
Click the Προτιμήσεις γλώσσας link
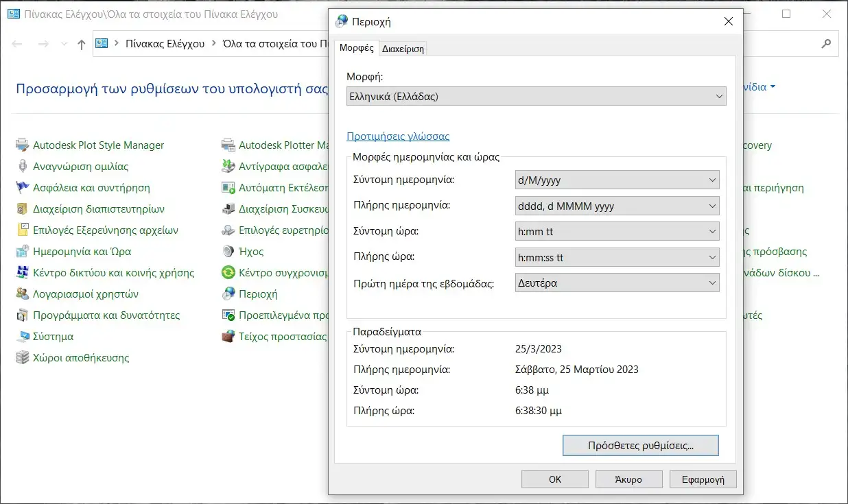click(398, 136)
